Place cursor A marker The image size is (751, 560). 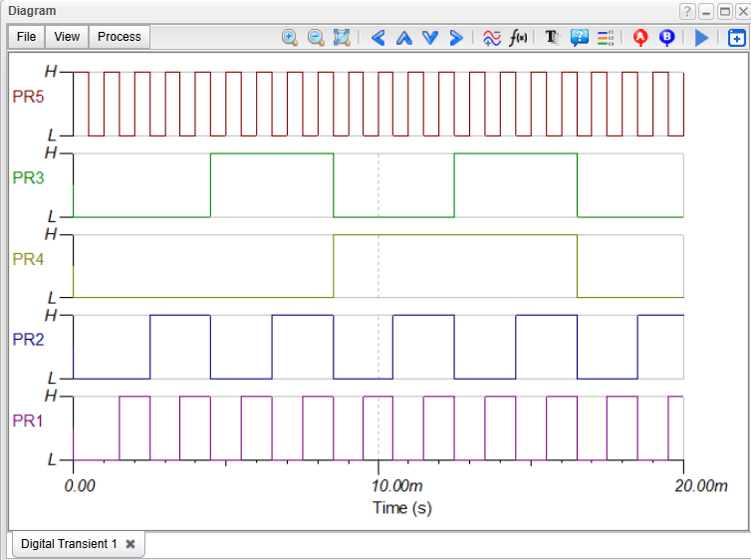tap(640, 37)
